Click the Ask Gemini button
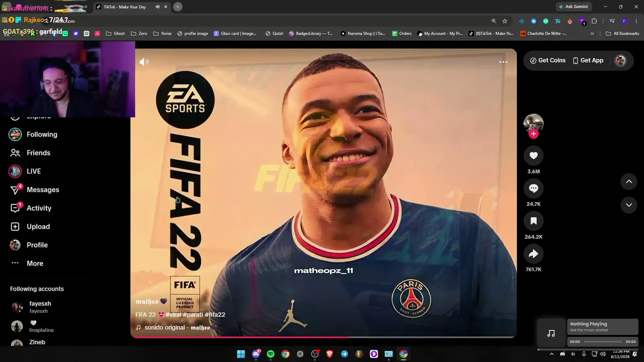Image resolution: width=644 pixels, height=362 pixels. [x=573, y=7]
